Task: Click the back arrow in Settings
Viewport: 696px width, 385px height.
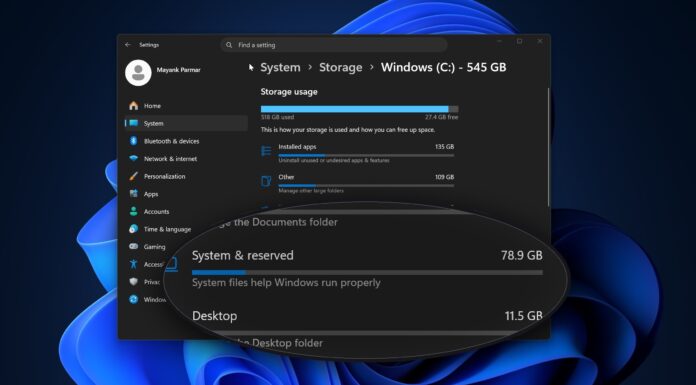Action: (128, 45)
